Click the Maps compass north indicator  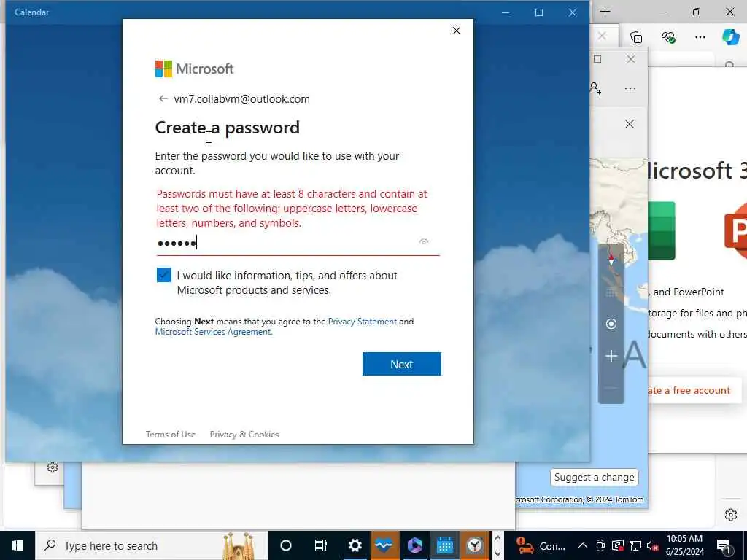[611, 260]
